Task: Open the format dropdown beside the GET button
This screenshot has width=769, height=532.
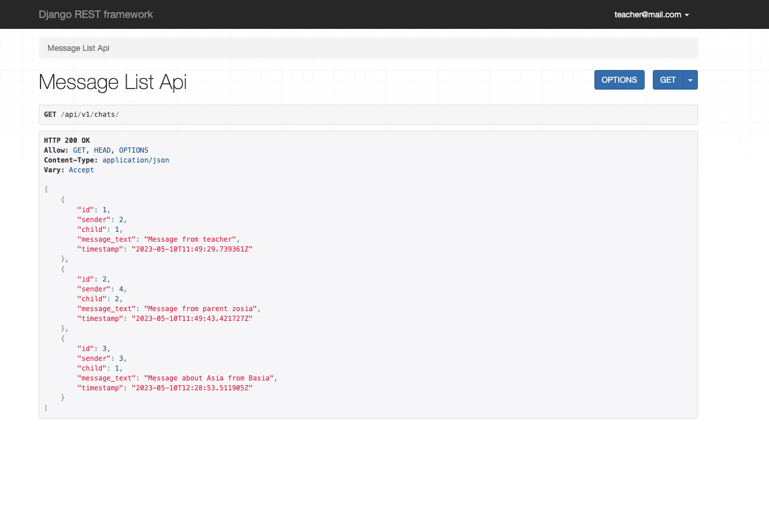Action: click(x=690, y=79)
